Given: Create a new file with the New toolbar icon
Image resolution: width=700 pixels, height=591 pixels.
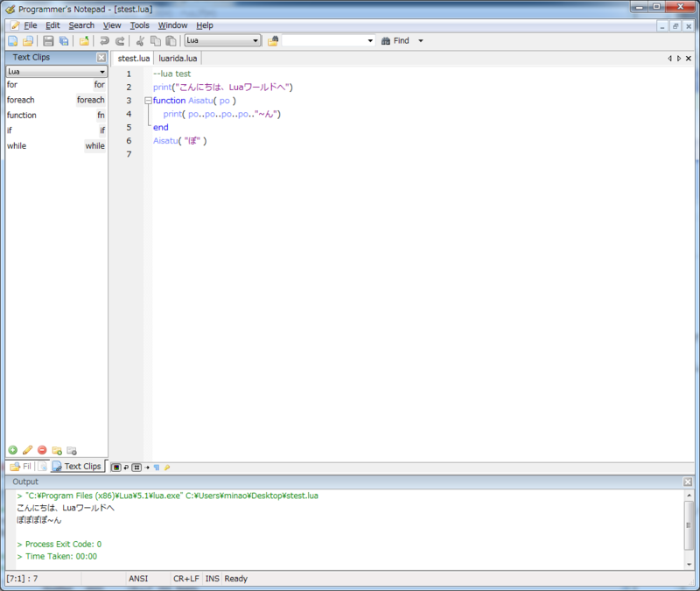Looking at the screenshot, I should tap(12, 41).
